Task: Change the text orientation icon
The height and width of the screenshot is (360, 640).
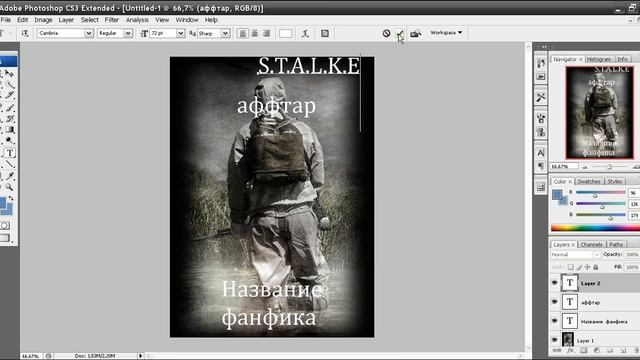Action: [25, 33]
